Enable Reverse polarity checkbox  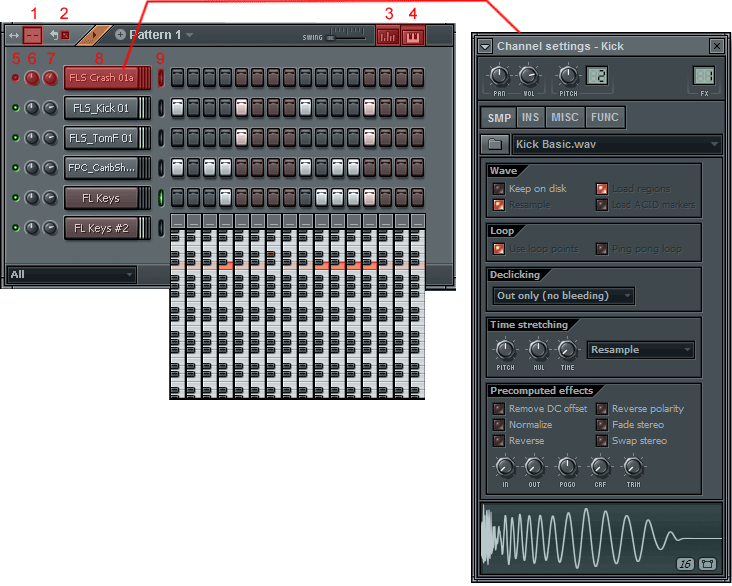[x=602, y=409]
